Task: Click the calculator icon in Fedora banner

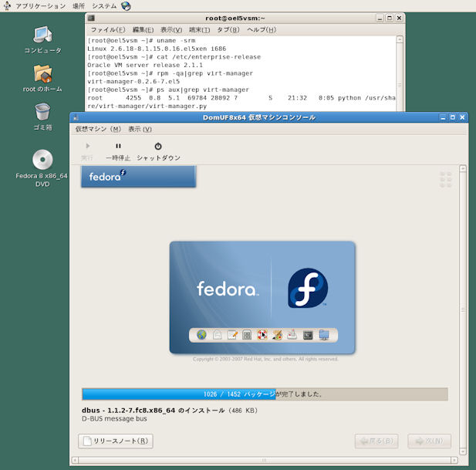Action: (x=247, y=335)
